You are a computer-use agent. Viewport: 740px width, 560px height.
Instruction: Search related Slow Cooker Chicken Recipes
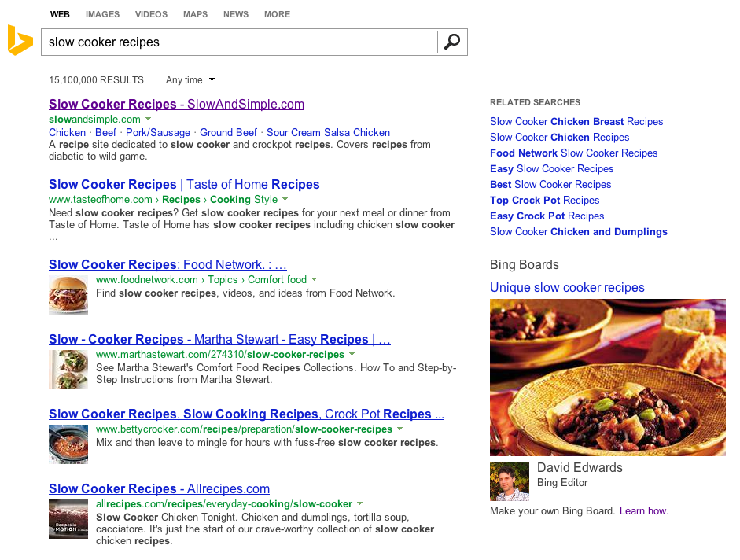(560, 137)
